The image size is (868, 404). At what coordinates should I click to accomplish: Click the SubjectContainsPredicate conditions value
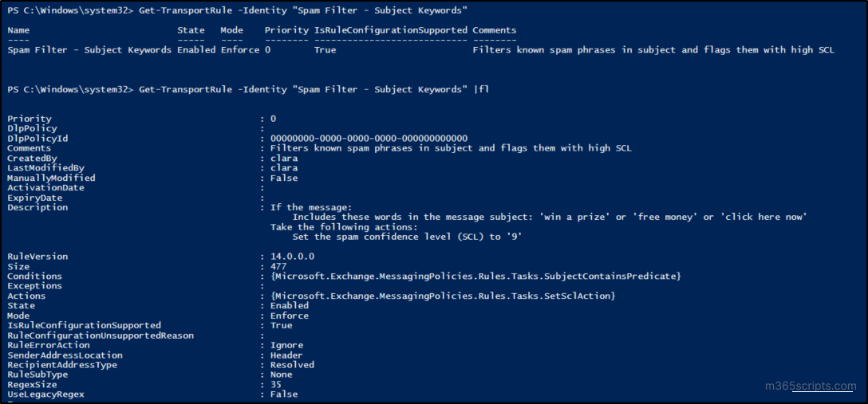[475, 276]
